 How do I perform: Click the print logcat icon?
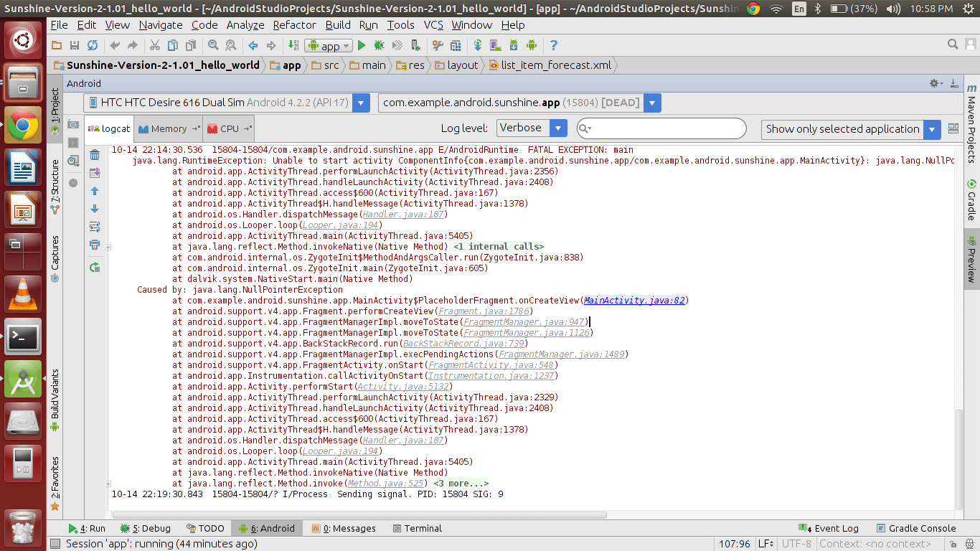click(x=94, y=245)
